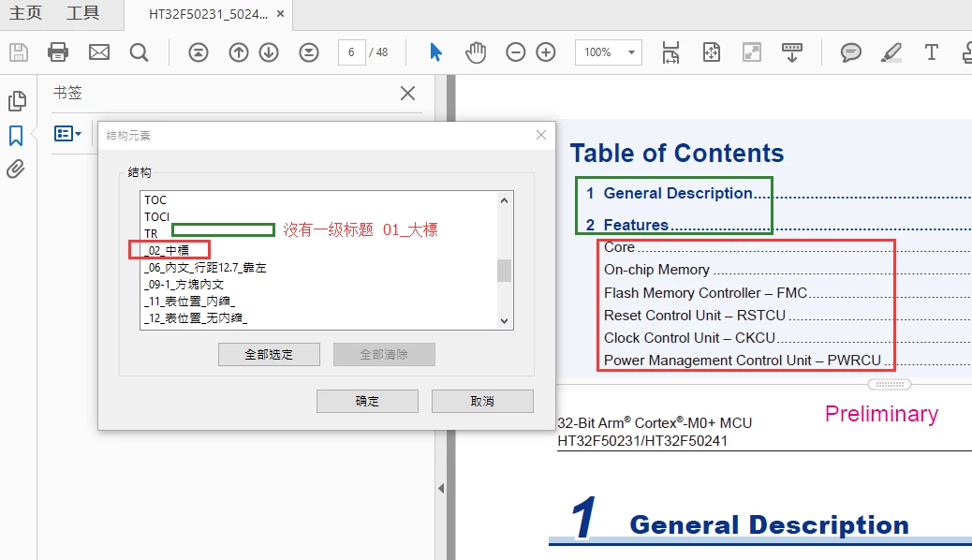Confirm with the 确定 button
Image resolution: width=972 pixels, height=560 pixels.
tap(367, 401)
